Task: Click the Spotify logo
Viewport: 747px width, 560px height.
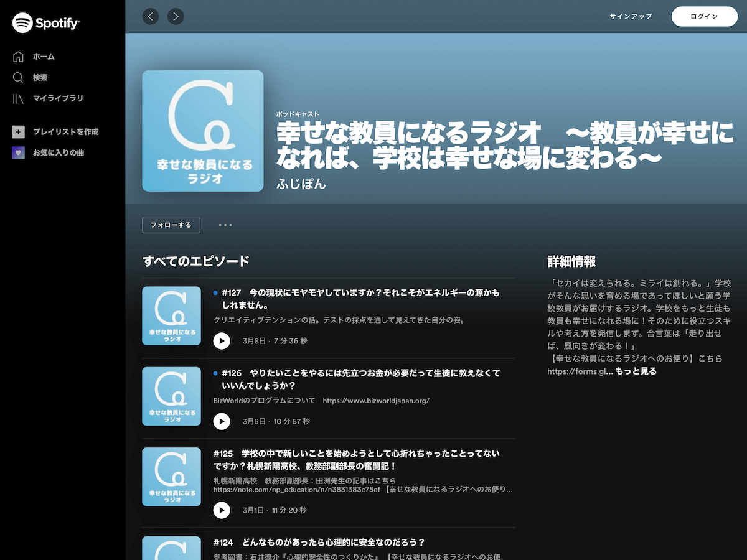Action: pos(46,23)
